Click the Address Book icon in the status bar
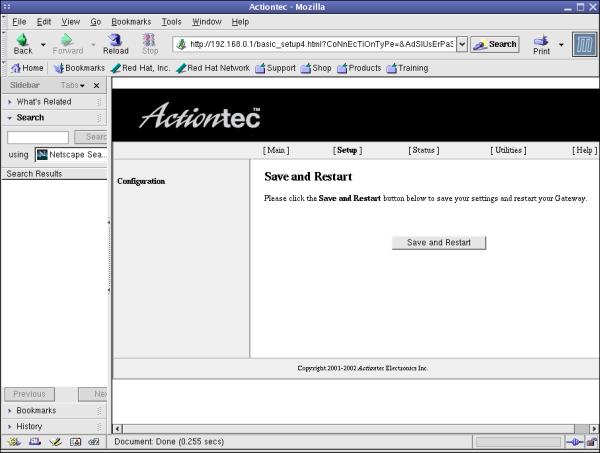The image size is (600, 453). 75,442
